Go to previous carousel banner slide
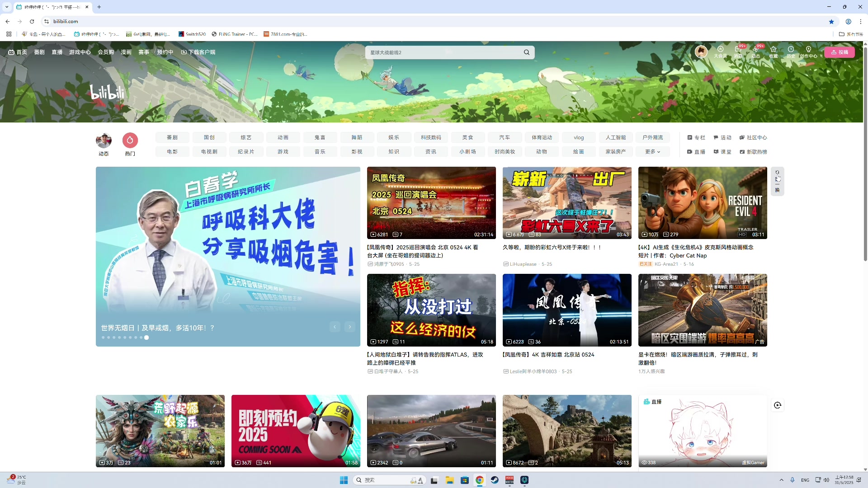 335,327
